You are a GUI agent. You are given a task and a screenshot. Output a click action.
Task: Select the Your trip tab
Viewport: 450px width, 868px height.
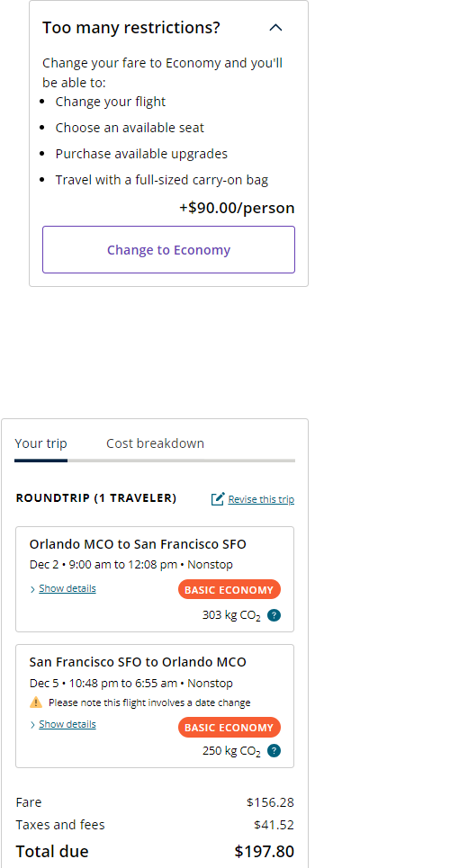(41, 443)
